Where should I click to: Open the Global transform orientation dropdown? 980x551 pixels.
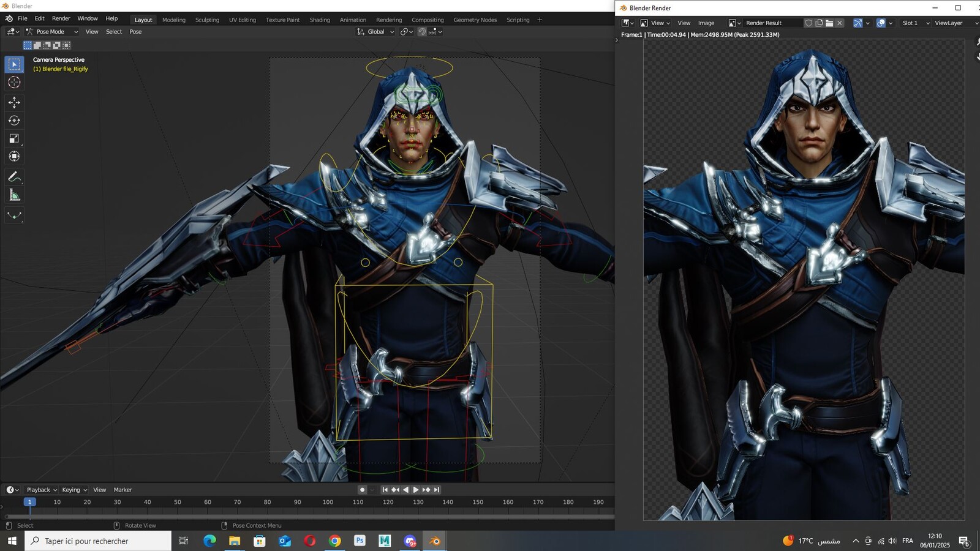pyautogui.click(x=375, y=32)
